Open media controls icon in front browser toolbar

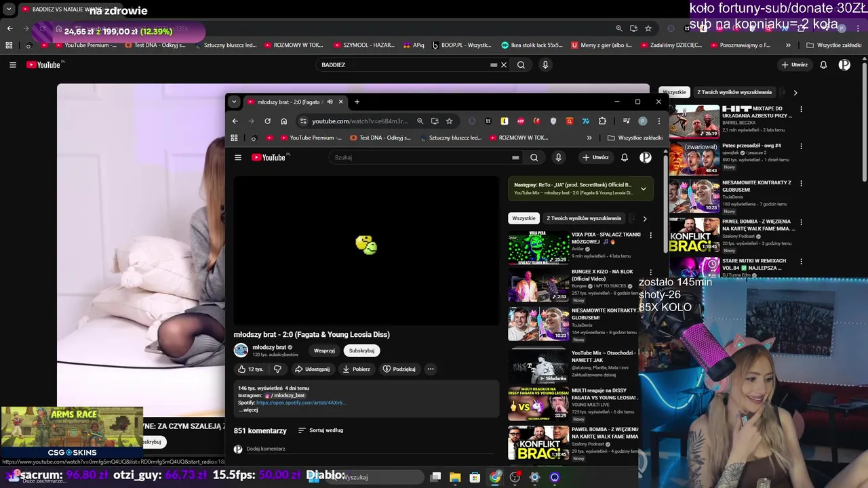click(627, 121)
